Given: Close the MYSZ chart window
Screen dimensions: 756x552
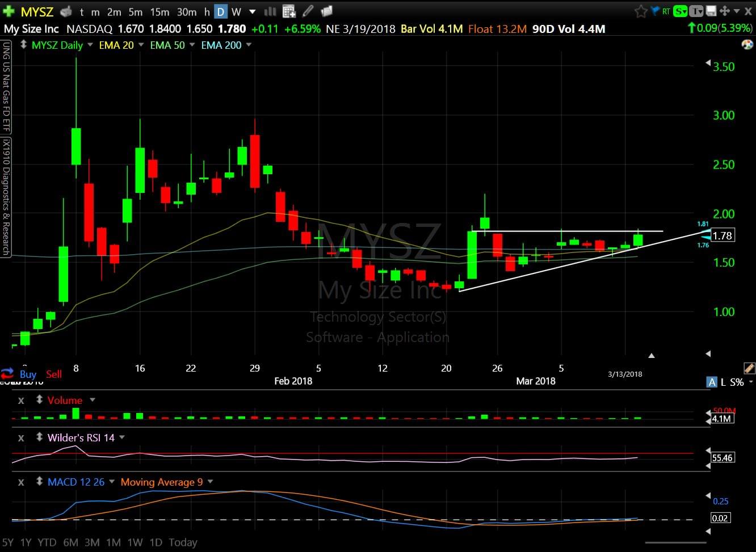Looking at the screenshot, I should point(748,11).
